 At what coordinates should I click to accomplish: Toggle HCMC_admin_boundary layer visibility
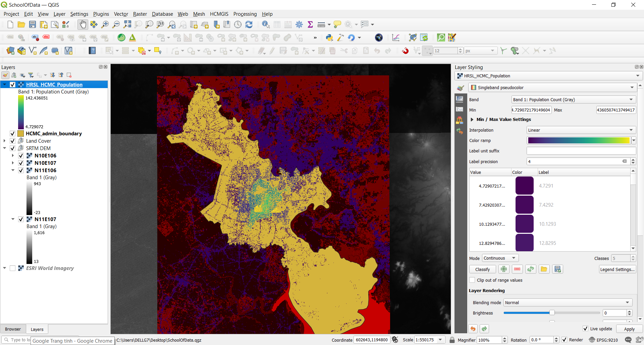point(12,134)
